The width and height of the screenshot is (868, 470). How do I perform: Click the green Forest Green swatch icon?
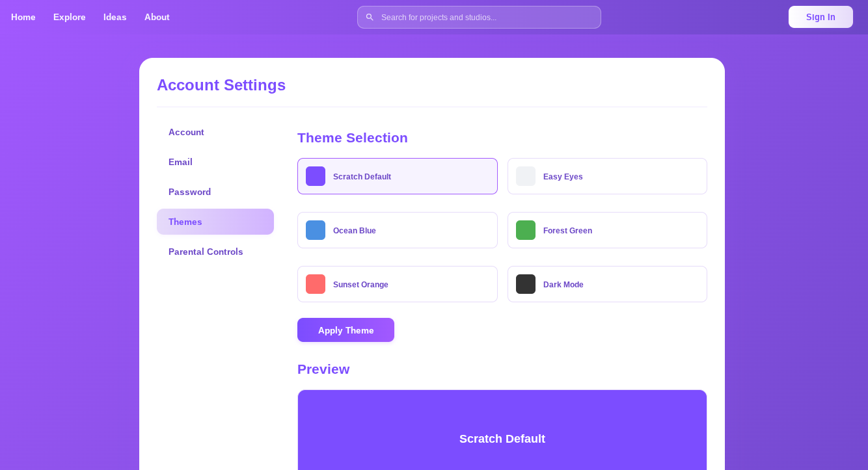pyautogui.click(x=525, y=229)
